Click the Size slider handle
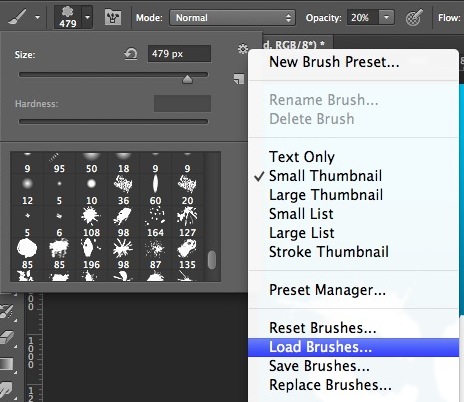This screenshot has height=402, width=464. [x=188, y=79]
